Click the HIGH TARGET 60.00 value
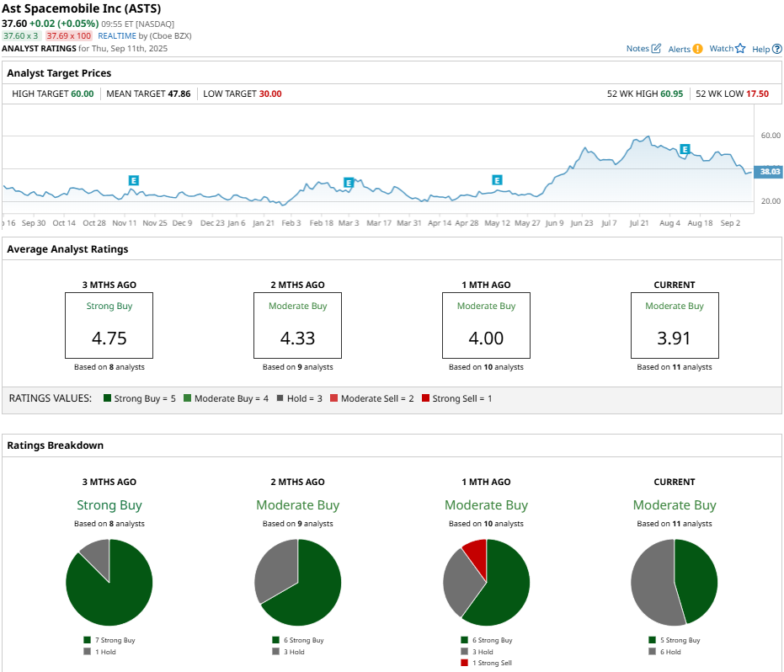 tap(82, 94)
